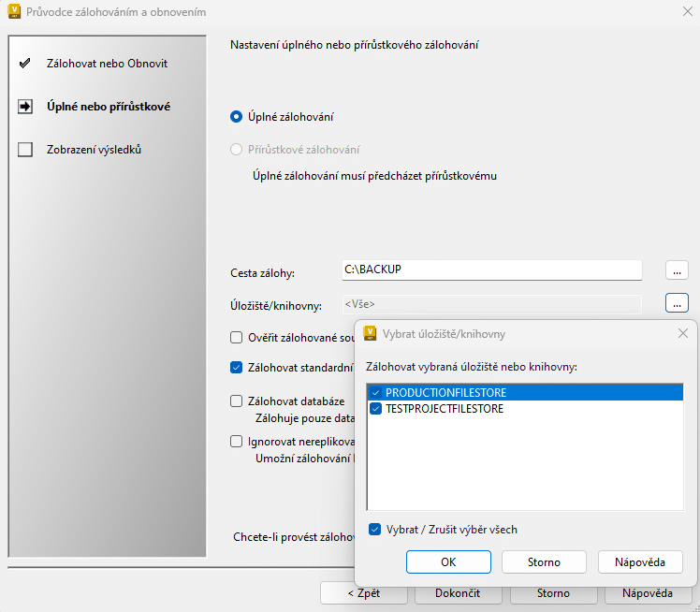The image size is (700, 612).
Task: Toggle Vybrat / Zrušit výběr všech
Action: [x=374, y=530]
